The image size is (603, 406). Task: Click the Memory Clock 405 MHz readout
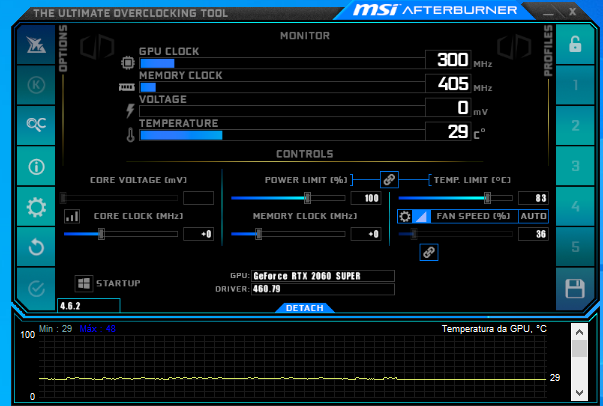[x=448, y=83]
